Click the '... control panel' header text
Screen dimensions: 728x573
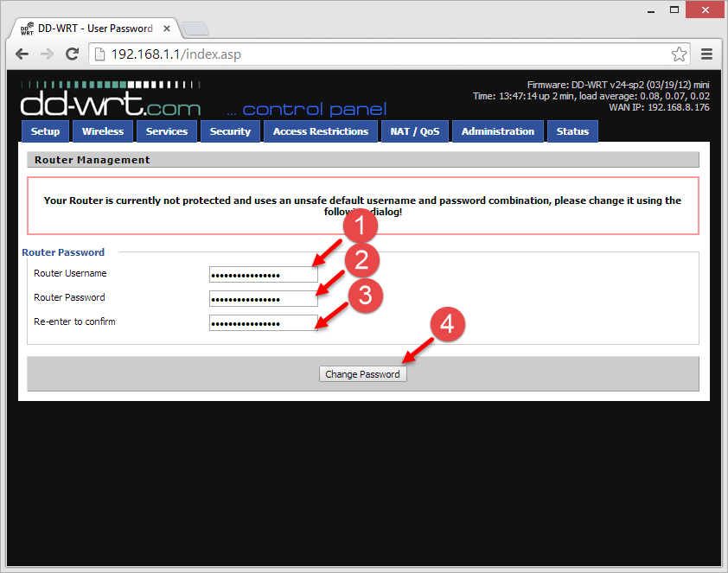pyautogui.click(x=306, y=110)
